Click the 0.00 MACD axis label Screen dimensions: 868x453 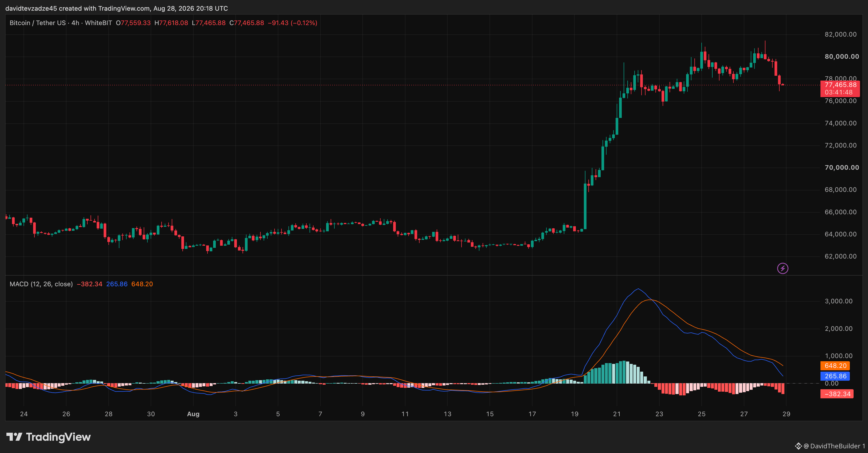tap(832, 384)
